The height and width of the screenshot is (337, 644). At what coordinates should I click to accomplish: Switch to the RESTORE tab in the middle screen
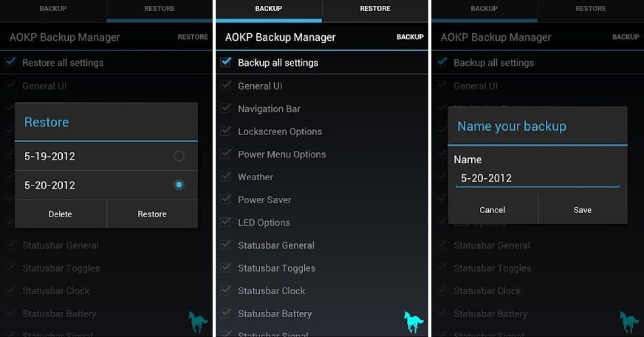[375, 9]
